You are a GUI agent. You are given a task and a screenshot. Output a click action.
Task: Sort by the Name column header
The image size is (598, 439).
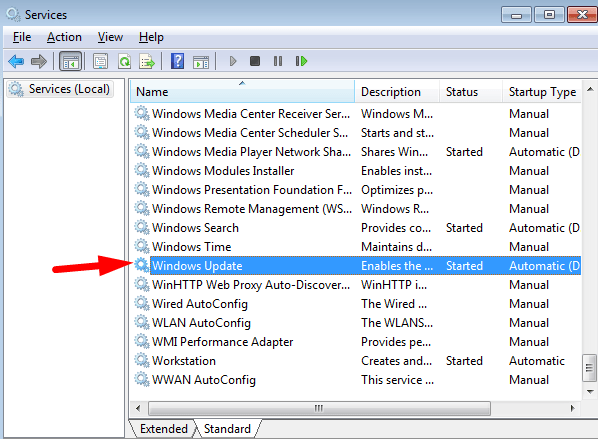click(x=243, y=92)
